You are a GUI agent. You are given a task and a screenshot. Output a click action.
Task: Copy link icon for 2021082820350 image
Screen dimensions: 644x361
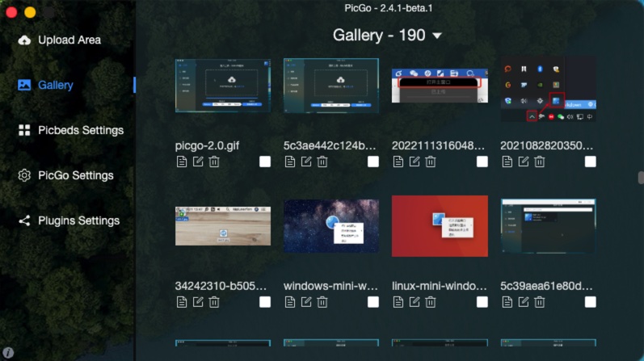pyautogui.click(x=507, y=162)
